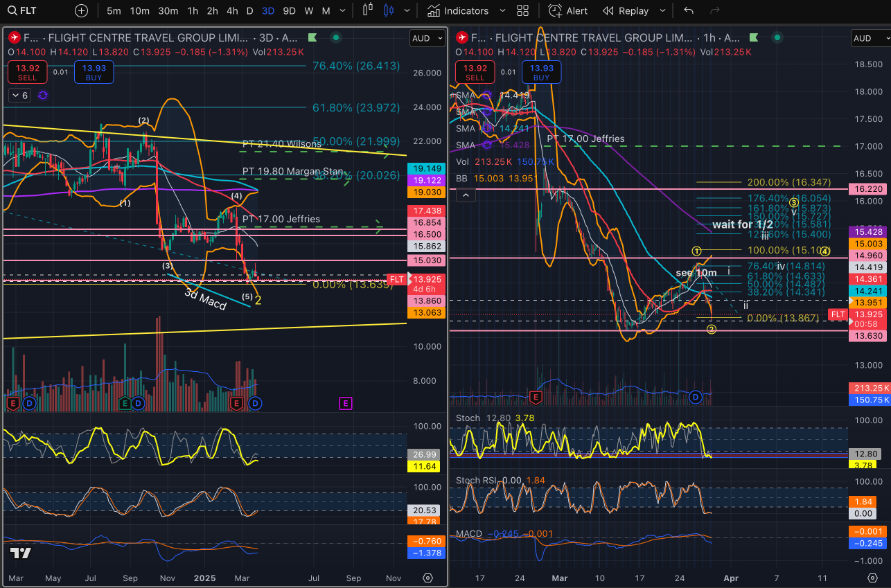Click the add symbol plus icon

click(x=81, y=10)
